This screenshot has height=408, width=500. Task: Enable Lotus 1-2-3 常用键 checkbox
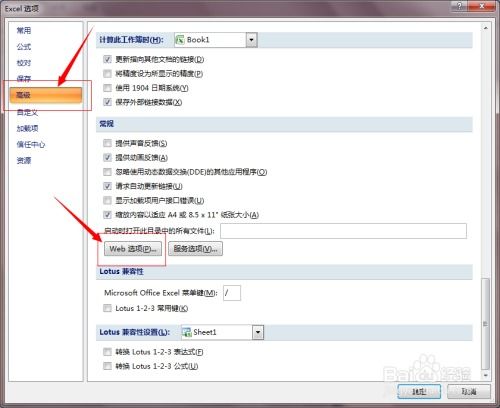tap(107, 308)
